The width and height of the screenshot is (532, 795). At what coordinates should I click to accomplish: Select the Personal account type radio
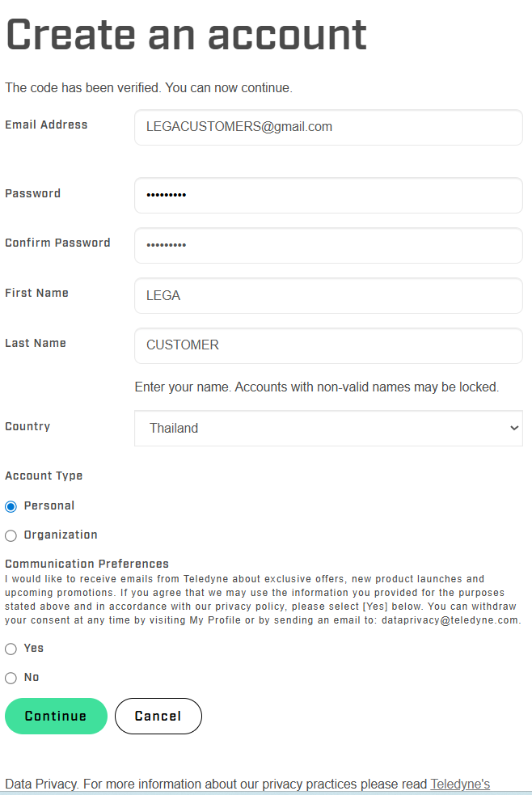[11, 506]
